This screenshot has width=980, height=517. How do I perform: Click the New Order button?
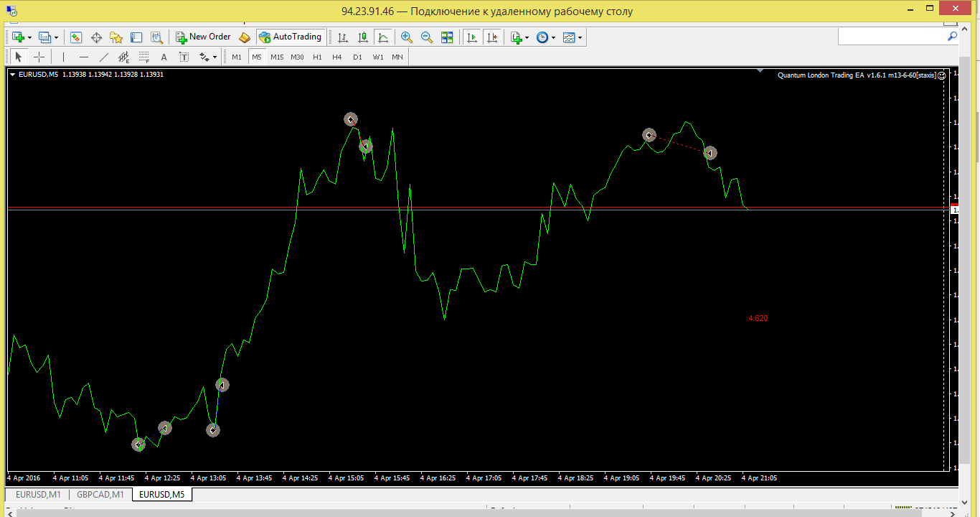click(x=204, y=37)
